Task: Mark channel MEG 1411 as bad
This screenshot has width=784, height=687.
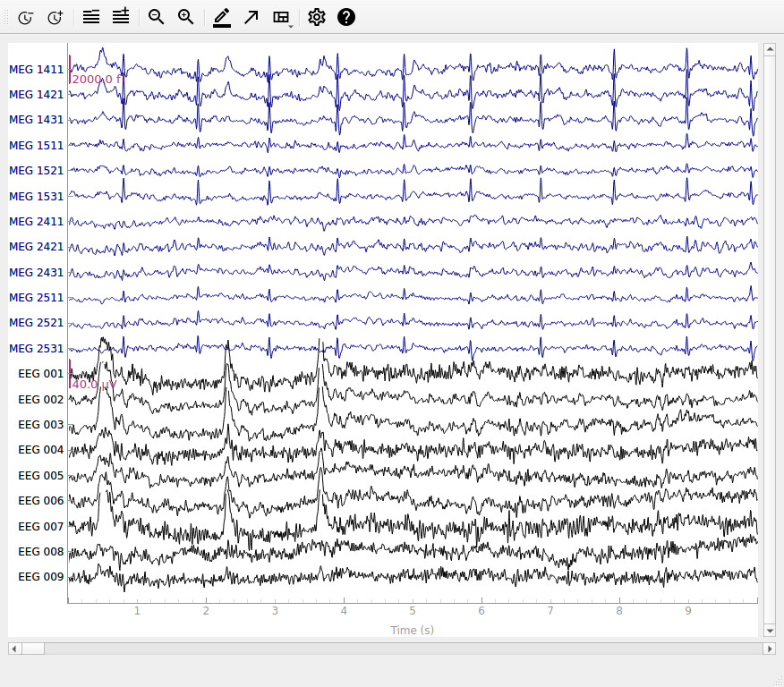Action: click(36, 70)
